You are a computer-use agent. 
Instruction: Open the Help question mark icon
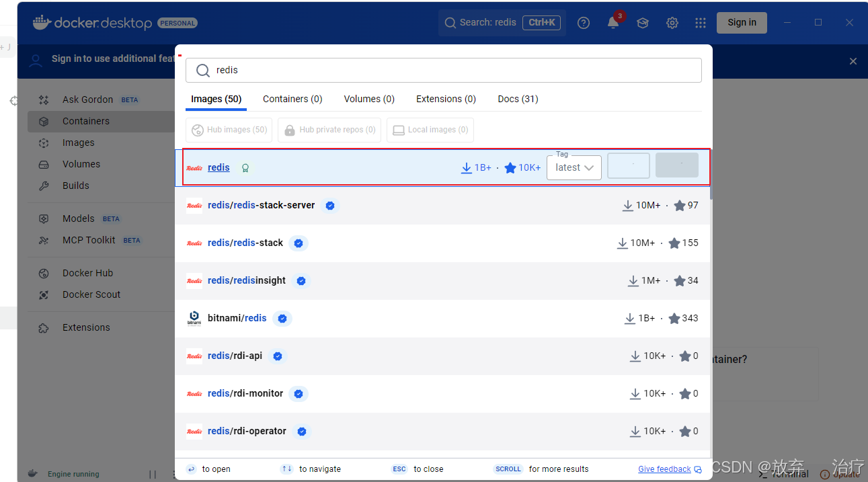tap(584, 23)
